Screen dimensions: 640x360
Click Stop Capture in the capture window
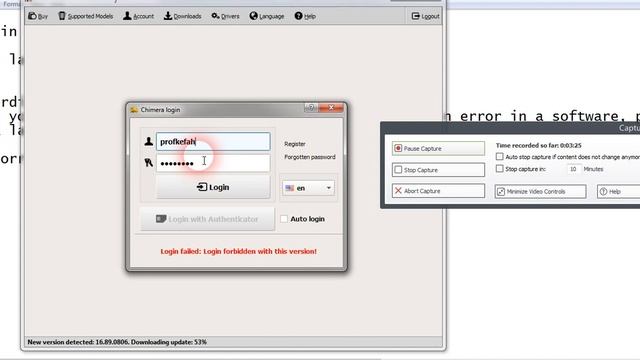[438, 170]
